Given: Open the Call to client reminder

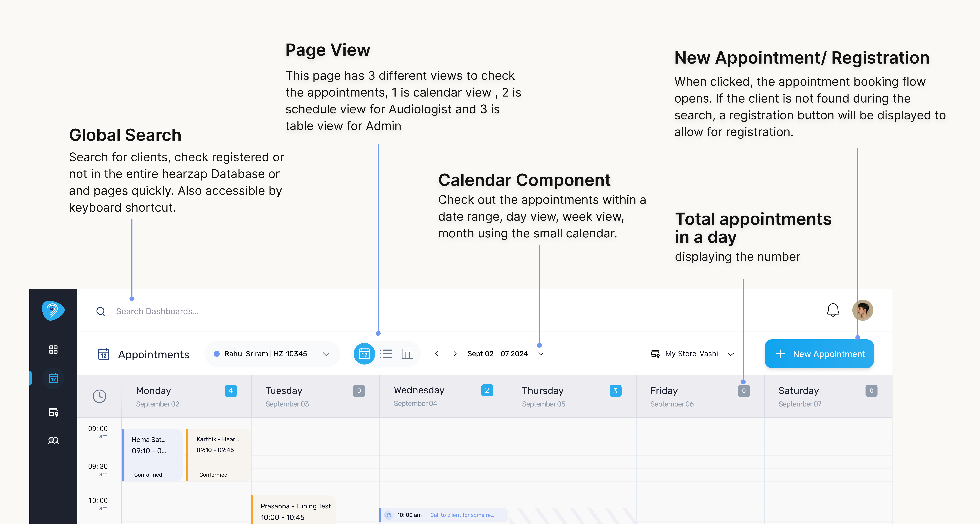Looking at the screenshot, I should coord(444,515).
